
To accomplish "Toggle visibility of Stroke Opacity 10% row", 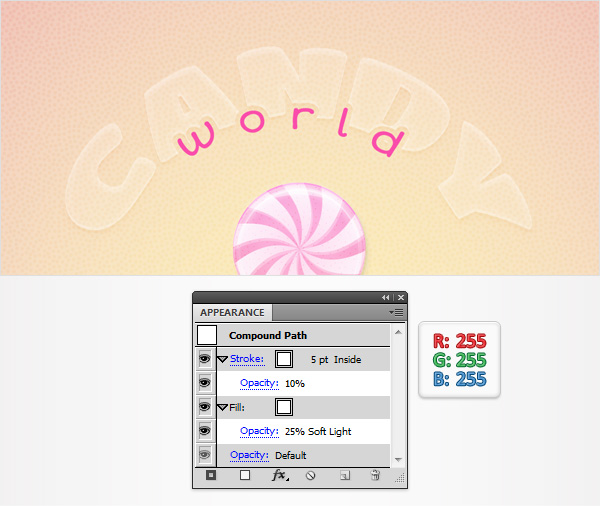I will 205,383.
